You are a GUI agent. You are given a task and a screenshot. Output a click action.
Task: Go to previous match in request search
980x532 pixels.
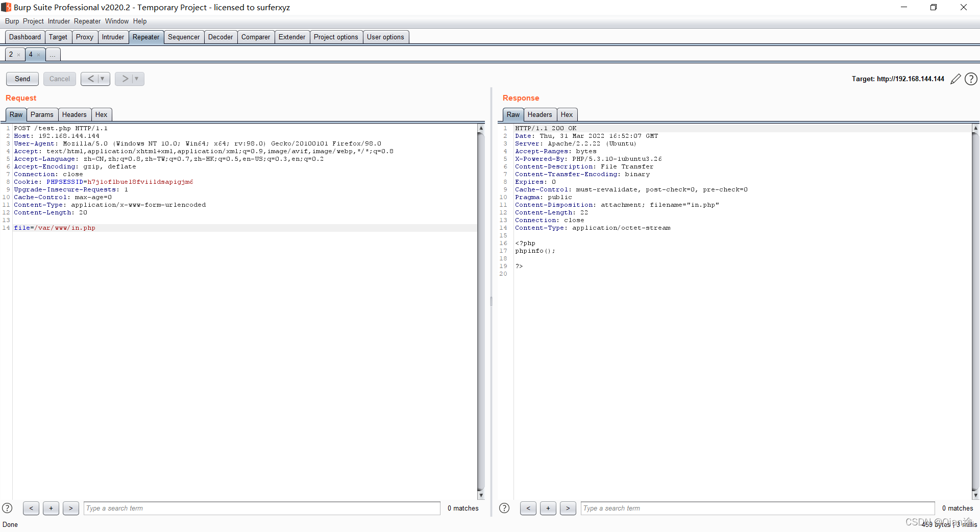point(31,508)
